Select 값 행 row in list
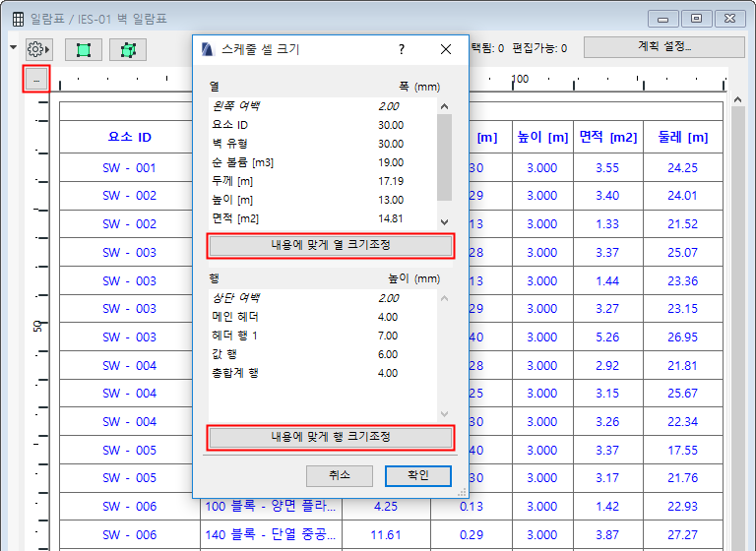 click(323, 354)
